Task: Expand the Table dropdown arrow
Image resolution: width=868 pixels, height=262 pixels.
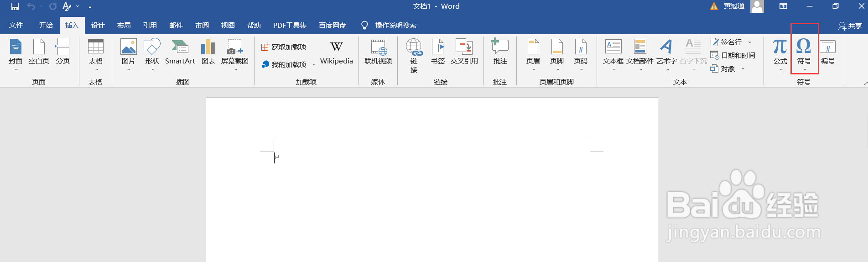Action: pos(96,70)
